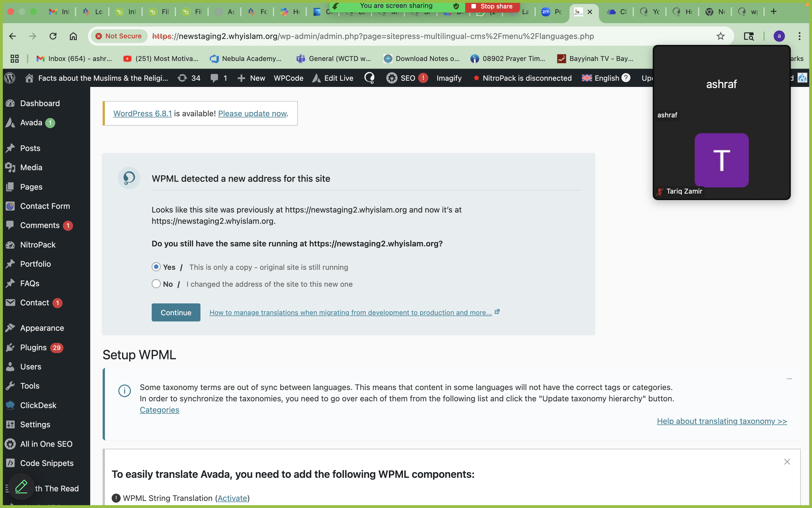Open the Categories link
Image resolution: width=812 pixels, height=508 pixels.
click(x=159, y=410)
